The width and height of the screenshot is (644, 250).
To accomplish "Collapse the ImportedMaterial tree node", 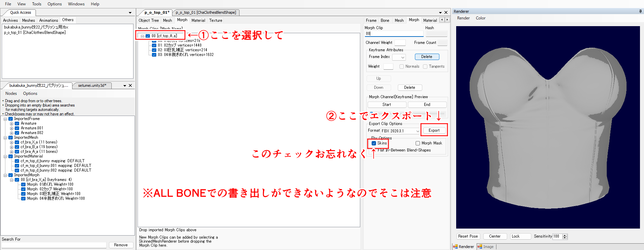I will [5, 157].
